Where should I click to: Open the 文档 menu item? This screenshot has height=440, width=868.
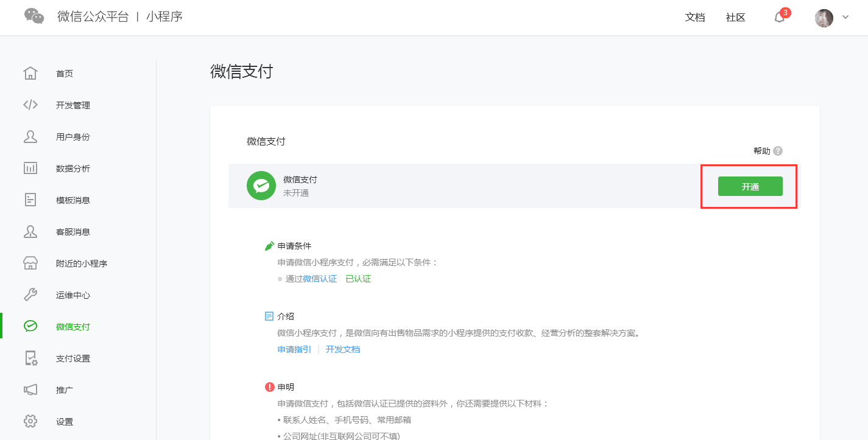(x=694, y=18)
